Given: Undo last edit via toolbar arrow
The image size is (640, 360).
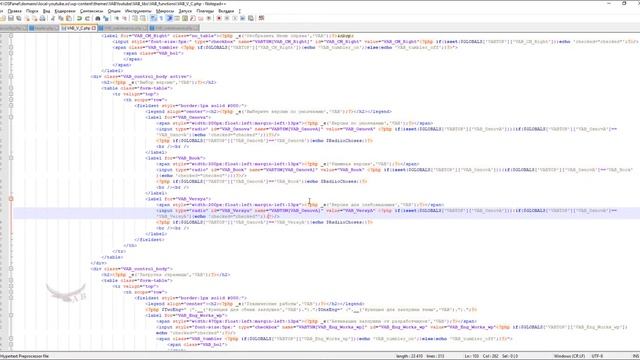Looking at the screenshot, I should pyautogui.click(x=79, y=18).
